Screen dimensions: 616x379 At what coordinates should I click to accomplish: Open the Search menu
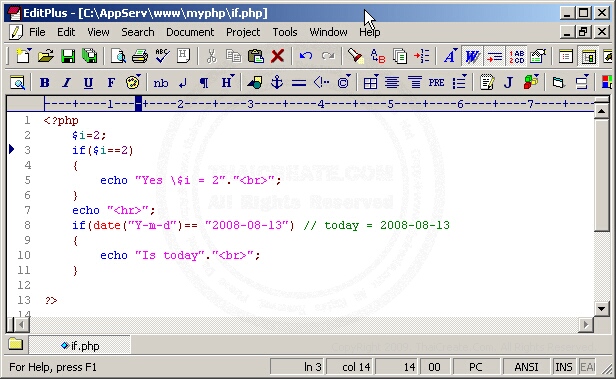pyautogui.click(x=138, y=32)
